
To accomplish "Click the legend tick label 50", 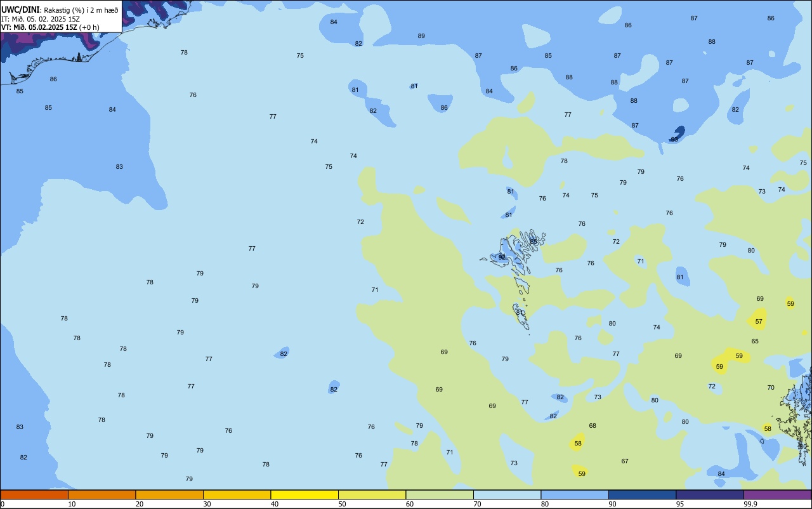I will [342, 504].
